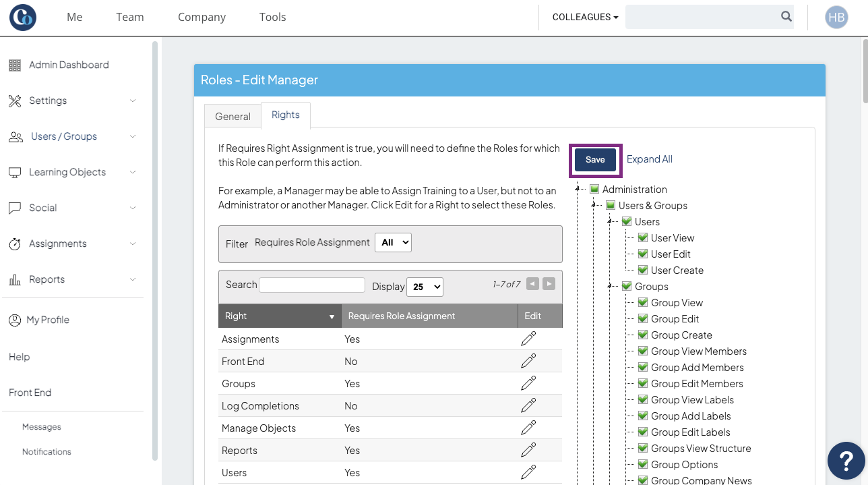
Task: Expand the Settings sidebar chevron
Action: 133,101
